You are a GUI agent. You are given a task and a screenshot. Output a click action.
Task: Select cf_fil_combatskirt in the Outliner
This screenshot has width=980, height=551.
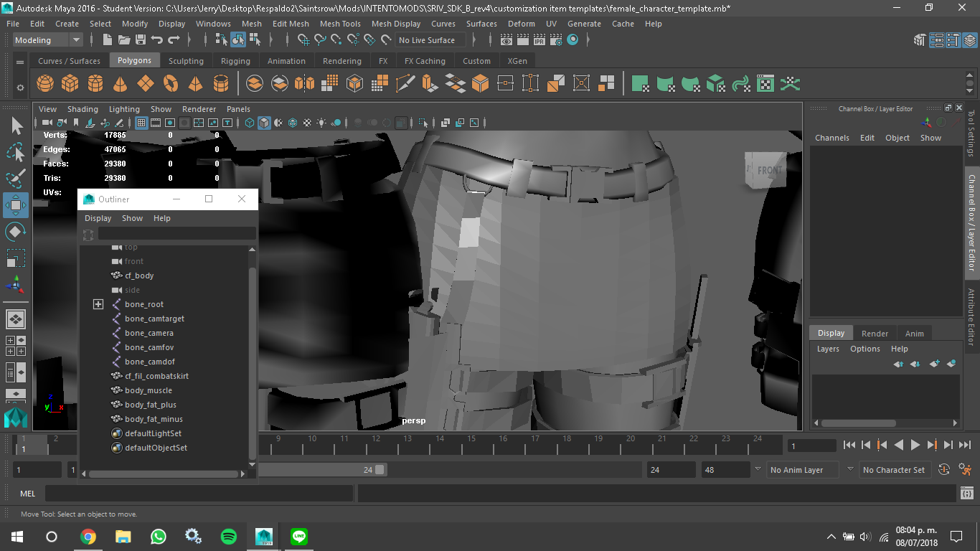[156, 376]
